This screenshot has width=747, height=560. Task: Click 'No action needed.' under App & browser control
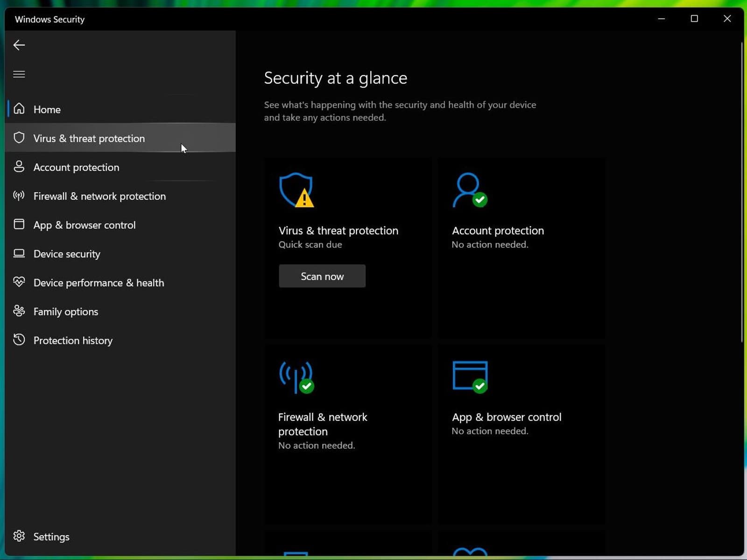tap(490, 431)
